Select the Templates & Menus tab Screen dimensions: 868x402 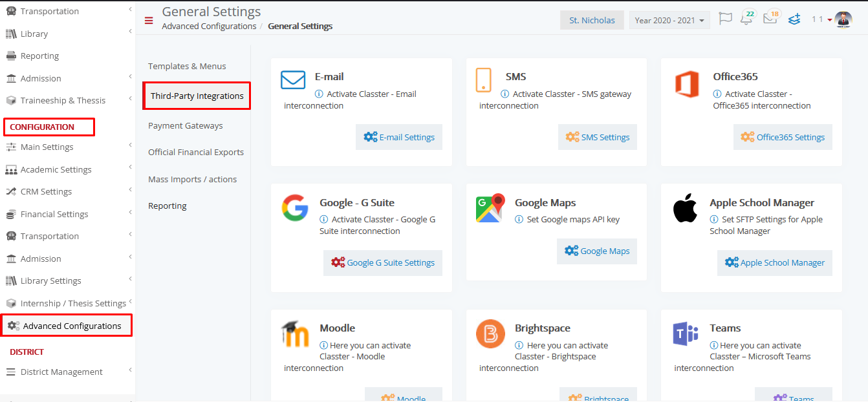187,66
